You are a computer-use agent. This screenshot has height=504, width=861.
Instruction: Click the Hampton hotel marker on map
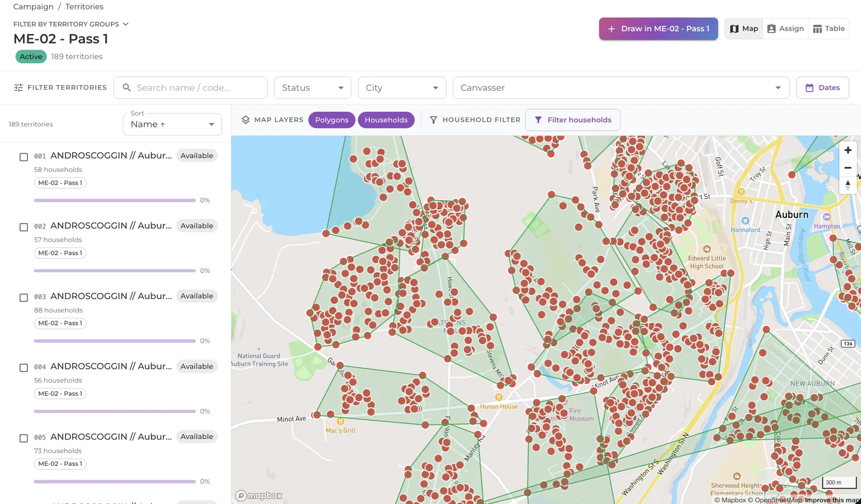[x=827, y=217]
